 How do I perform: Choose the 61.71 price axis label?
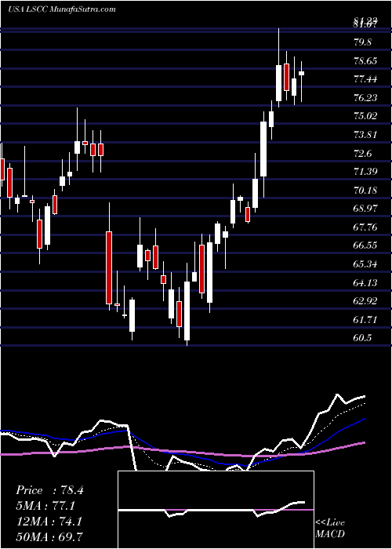coord(366,320)
